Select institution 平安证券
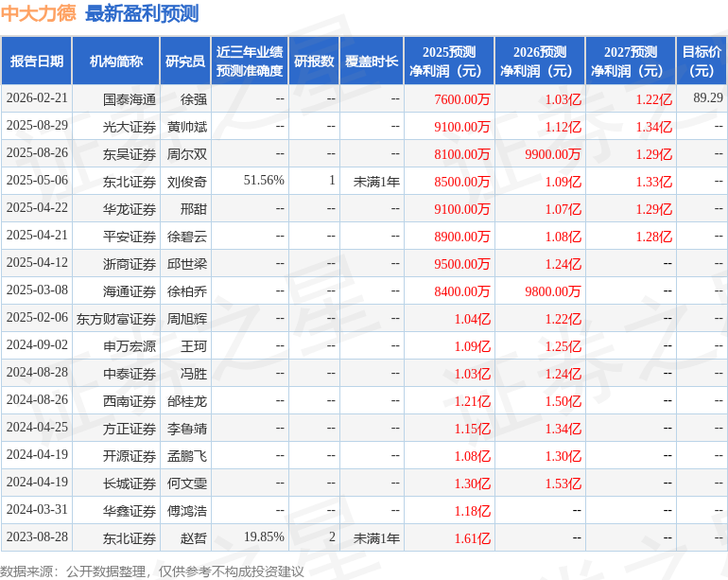The height and width of the screenshot is (580, 728). tap(130, 237)
